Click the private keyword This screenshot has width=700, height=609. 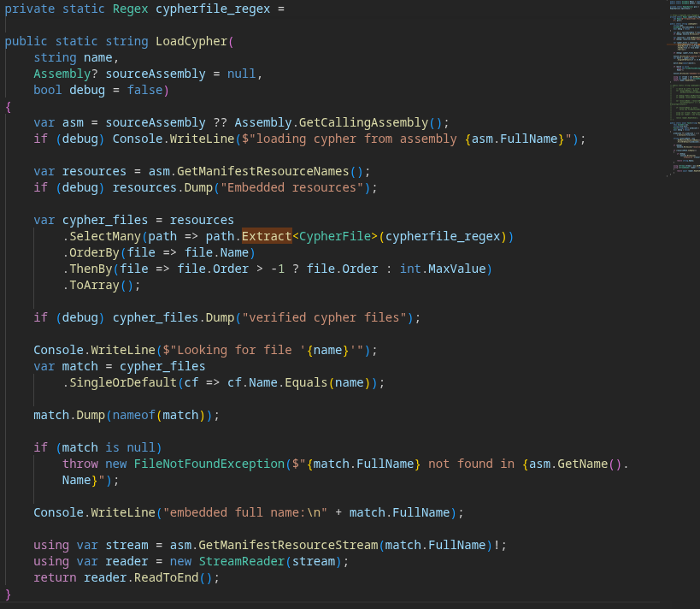30,9
